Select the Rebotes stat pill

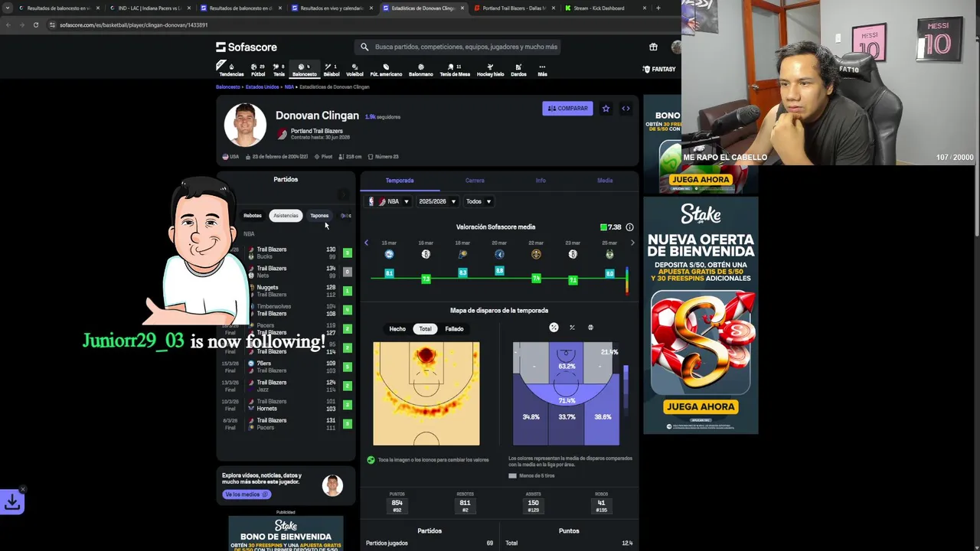[x=252, y=216]
